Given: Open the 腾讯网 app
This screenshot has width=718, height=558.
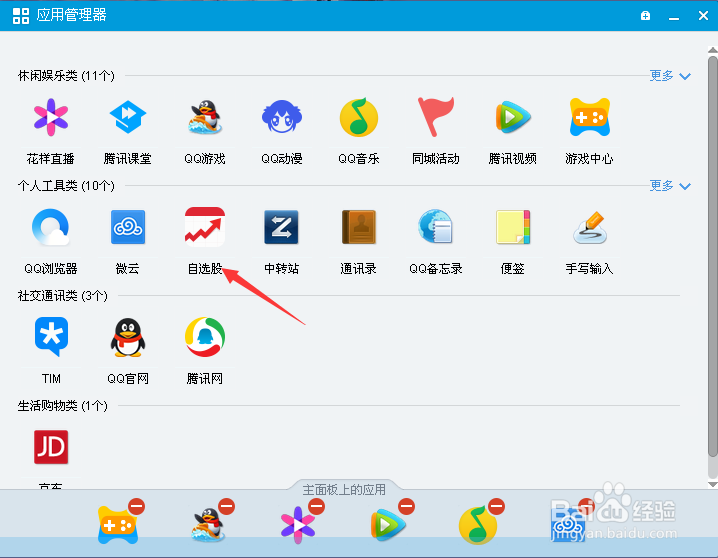Looking at the screenshot, I should 205,337.
